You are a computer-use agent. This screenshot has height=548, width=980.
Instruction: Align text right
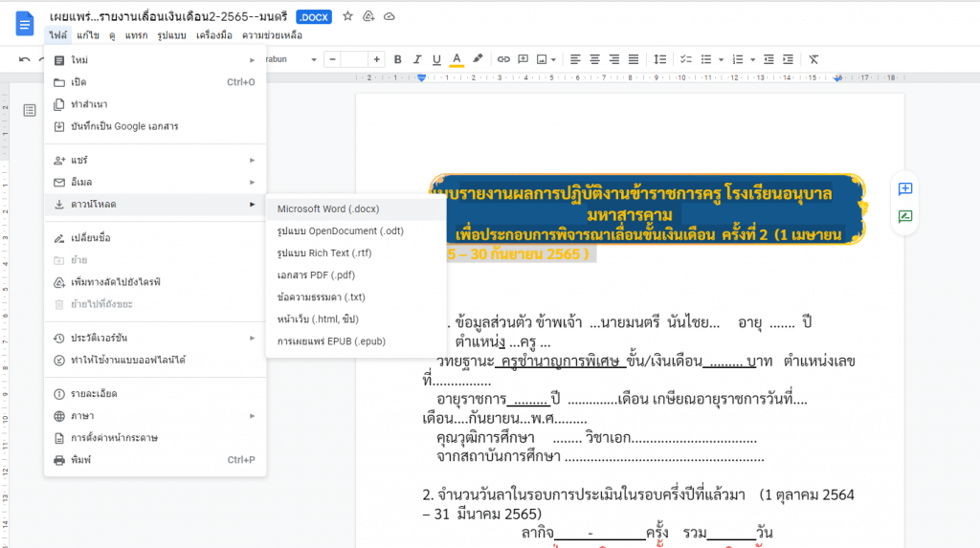613,59
